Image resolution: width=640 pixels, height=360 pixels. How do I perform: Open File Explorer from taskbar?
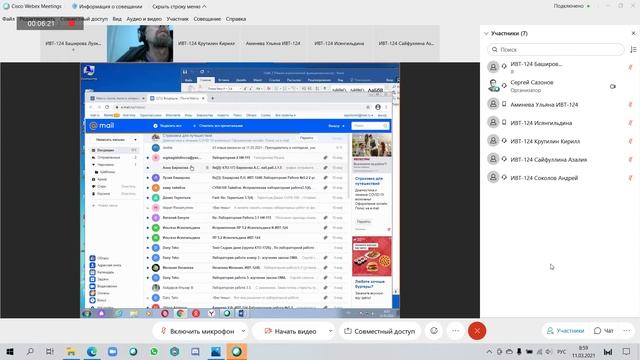click(71, 352)
